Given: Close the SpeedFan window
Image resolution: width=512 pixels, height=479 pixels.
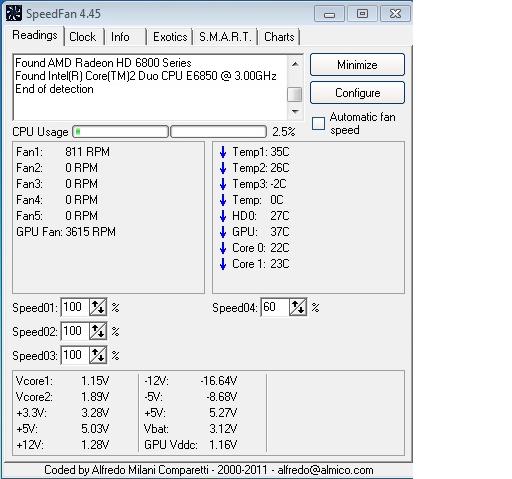Looking at the screenshot, I should point(395,14).
